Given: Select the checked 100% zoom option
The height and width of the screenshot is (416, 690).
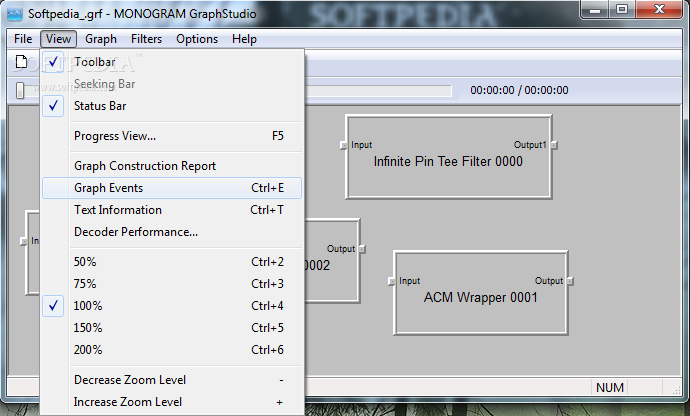Looking at the screenshot, I should pos(172,306).
